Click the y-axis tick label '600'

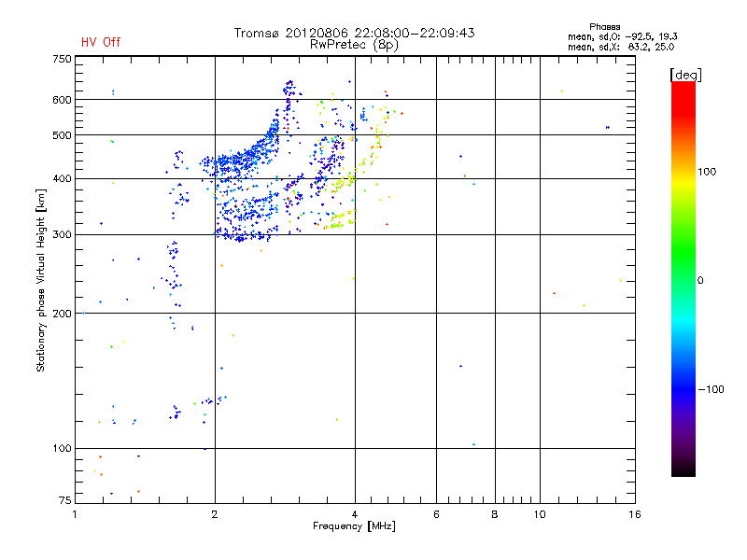tap(62, 100)
